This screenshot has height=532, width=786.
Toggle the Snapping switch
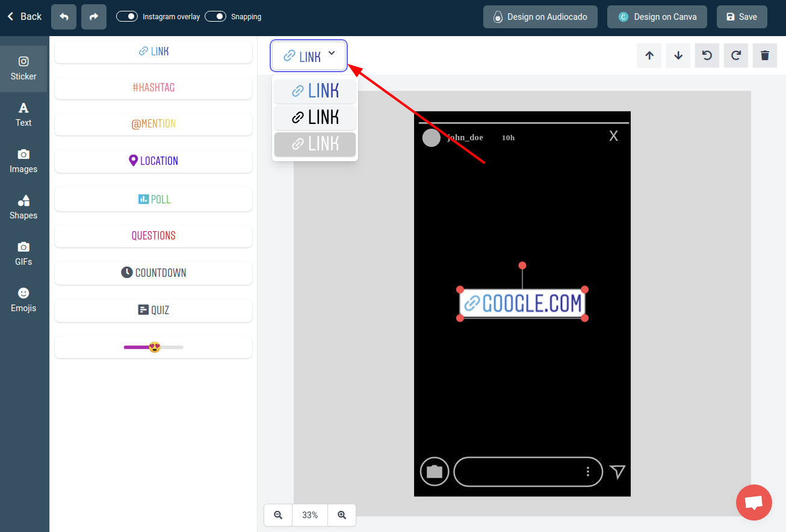point(215,16)
